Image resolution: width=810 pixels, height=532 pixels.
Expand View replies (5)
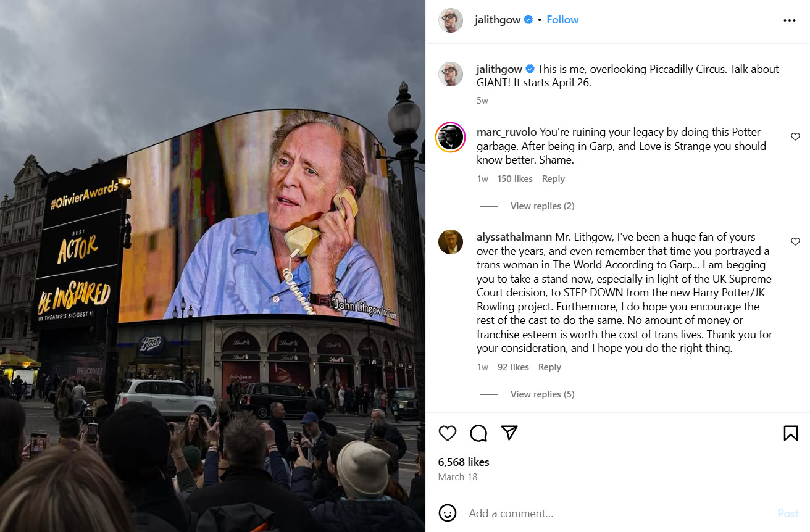[x=542, y=394]
